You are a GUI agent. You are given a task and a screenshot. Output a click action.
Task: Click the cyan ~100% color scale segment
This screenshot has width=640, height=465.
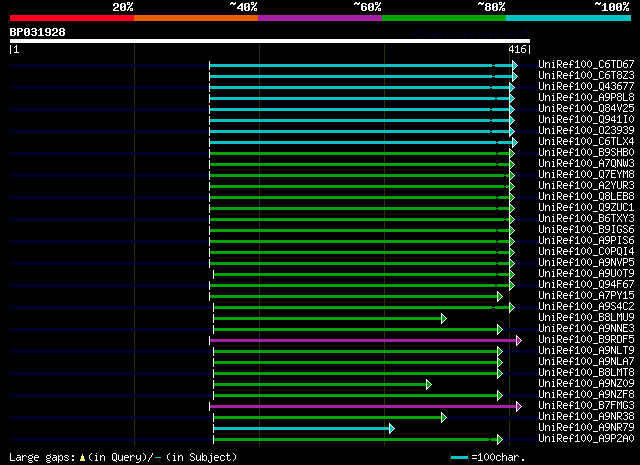click(568, 18)
